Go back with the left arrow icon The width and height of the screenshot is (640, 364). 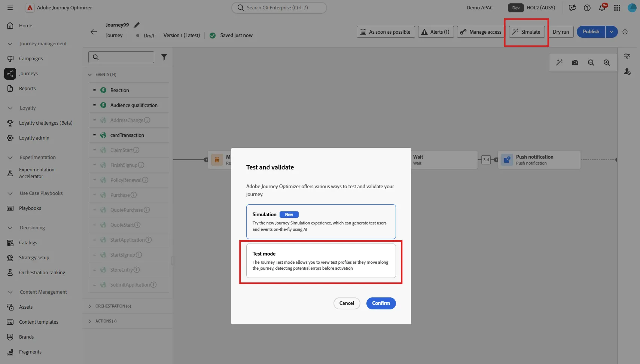(x=94, y=32)
